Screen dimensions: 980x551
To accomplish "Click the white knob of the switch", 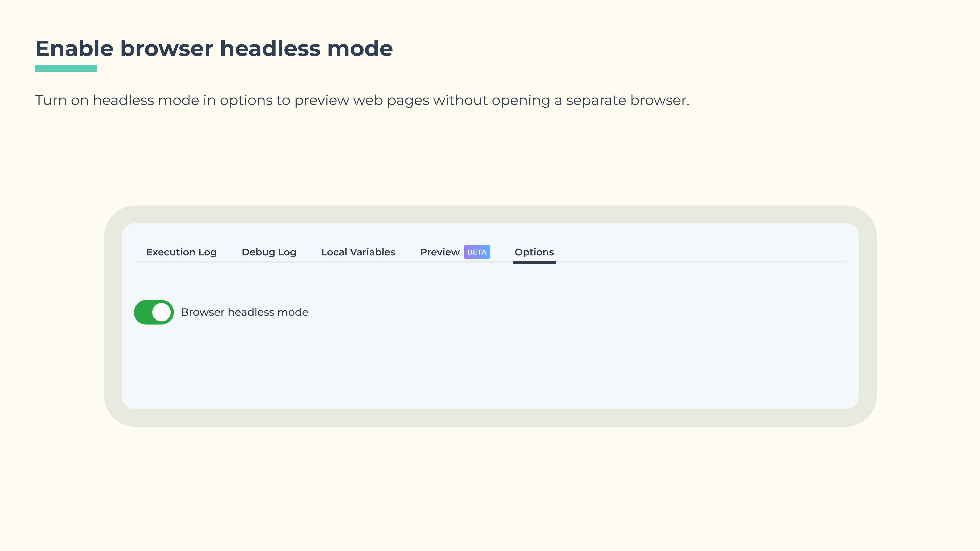I will point(162,312).
